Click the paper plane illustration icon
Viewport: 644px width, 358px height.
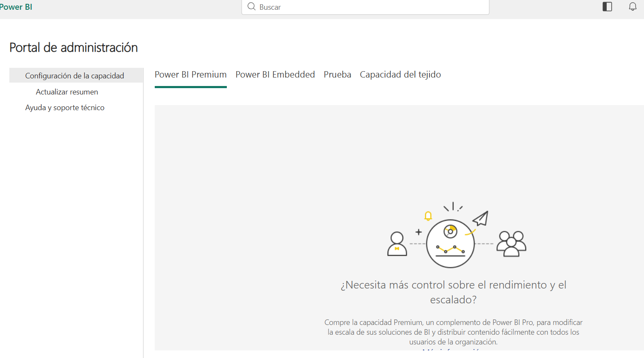[481, 219]
